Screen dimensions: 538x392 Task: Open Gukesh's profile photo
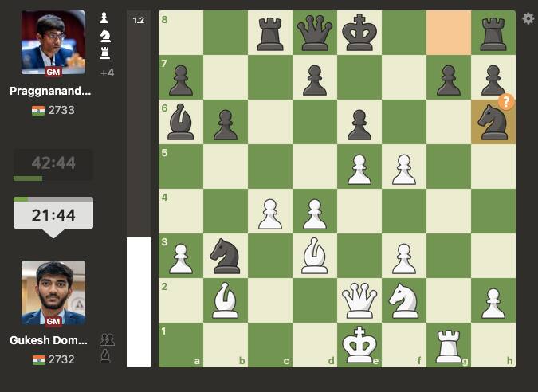pyautogui.click(x=53, y=292)
